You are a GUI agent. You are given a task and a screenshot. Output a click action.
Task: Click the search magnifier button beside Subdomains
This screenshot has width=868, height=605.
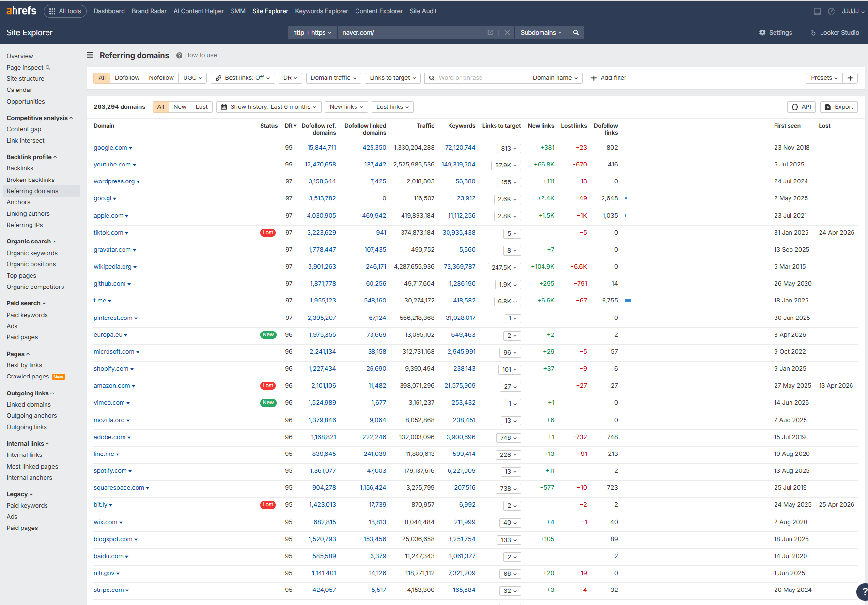tap(576, 33)
